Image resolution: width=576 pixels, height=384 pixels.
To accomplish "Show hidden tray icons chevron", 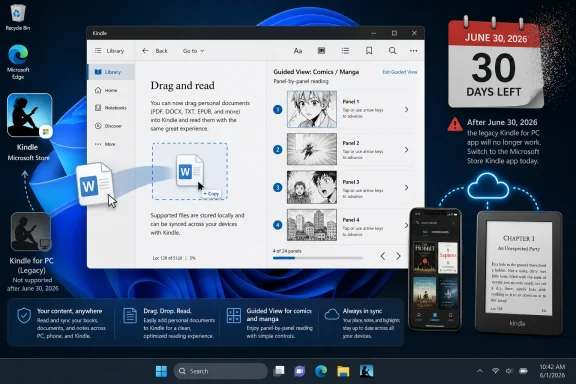I will coord(480,371).
